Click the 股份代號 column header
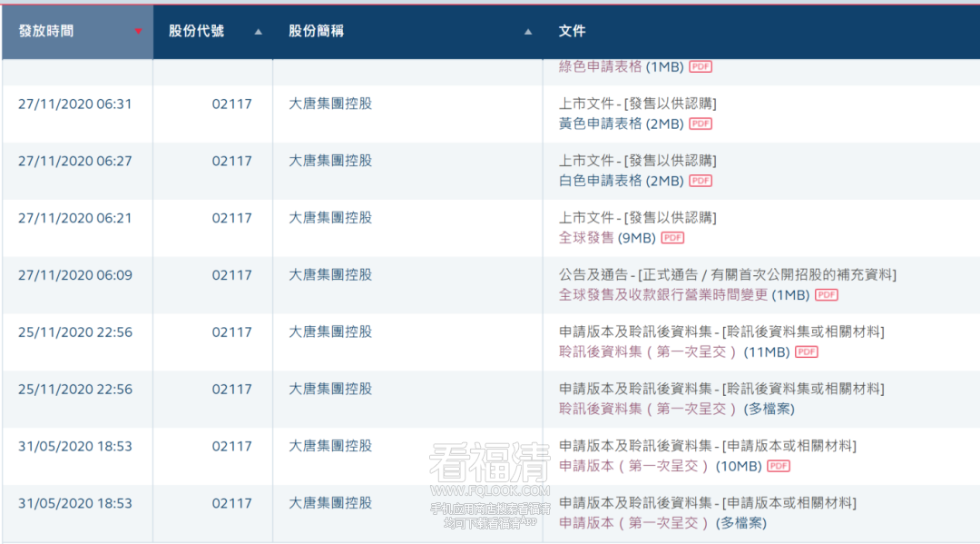This screenshot has height=544, width=980. point(213,31)
